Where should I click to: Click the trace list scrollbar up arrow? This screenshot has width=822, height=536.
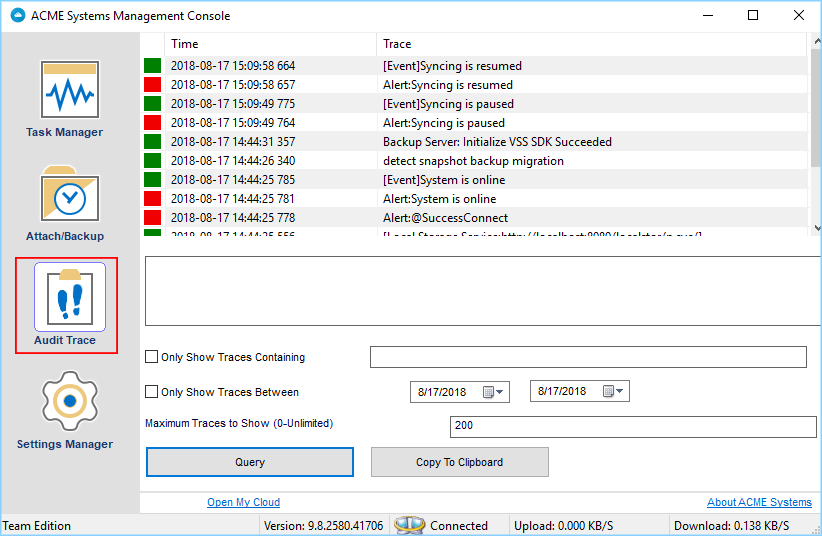click(817, 41)
